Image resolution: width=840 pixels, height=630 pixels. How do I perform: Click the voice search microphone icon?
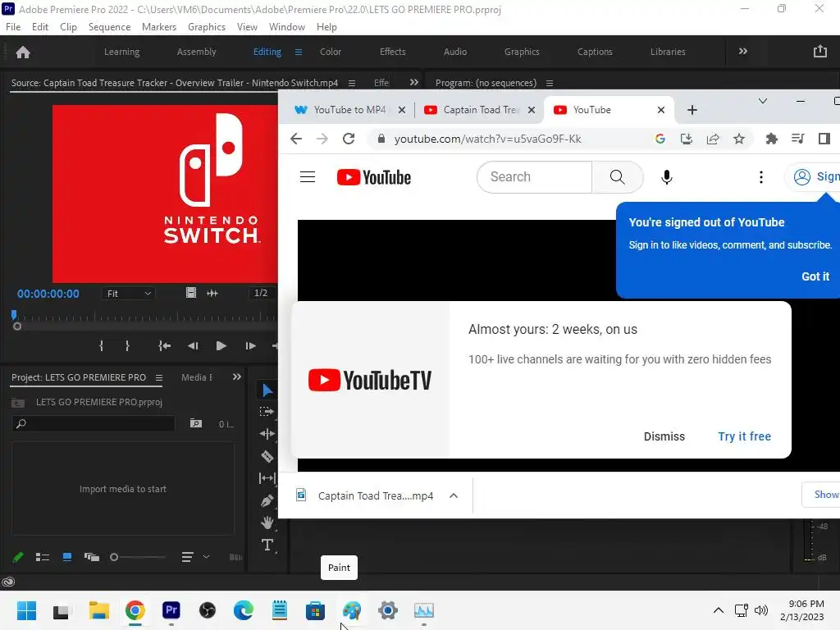[x=666, y=177]
